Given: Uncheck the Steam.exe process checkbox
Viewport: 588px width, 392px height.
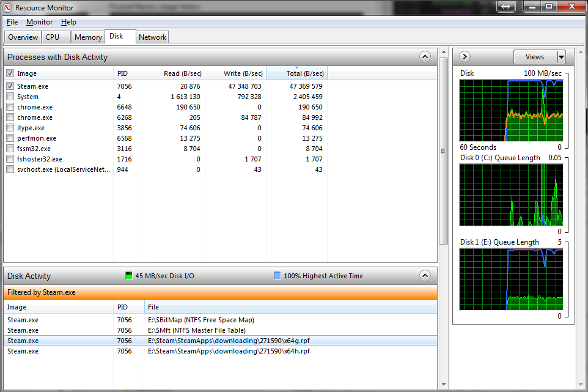Looking at the screenshot, I should coord(10,86).
